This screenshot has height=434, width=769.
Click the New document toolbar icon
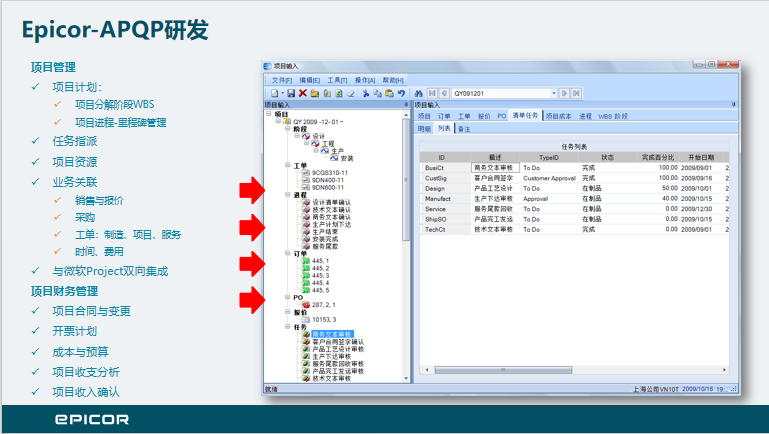(x=274, y=93)
